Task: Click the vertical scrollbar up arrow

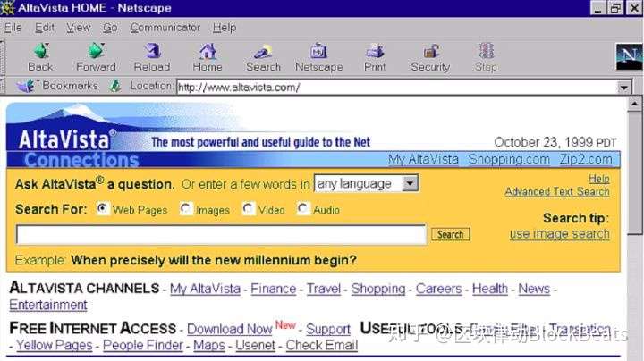Action: (635, 104)
